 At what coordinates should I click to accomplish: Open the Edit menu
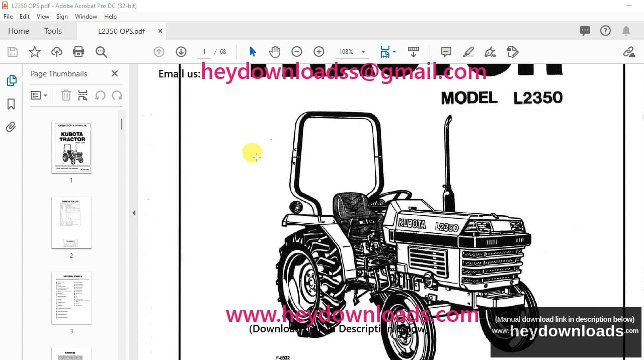pos(25,17)
